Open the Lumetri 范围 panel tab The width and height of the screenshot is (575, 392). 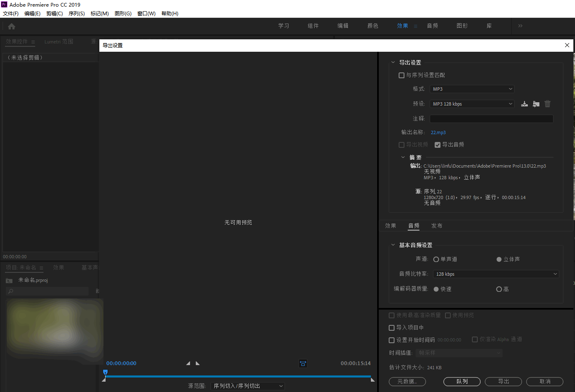pos(59,42)
